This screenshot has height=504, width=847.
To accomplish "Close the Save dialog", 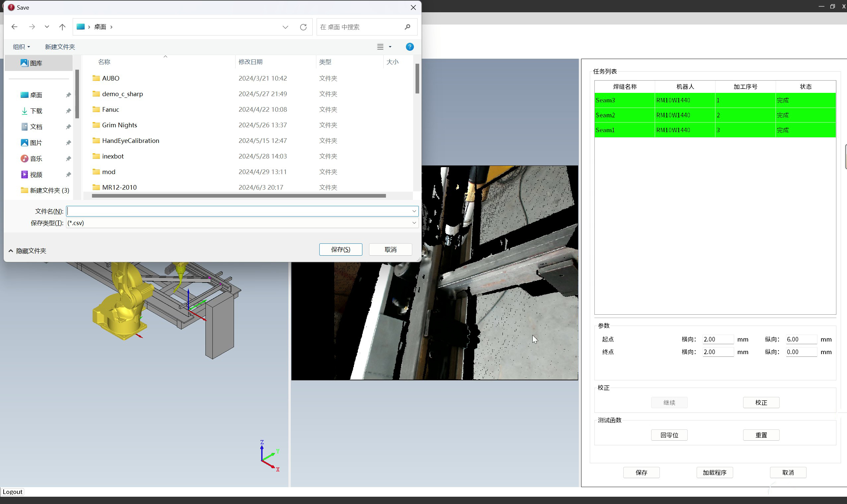I will coord(413,8).
